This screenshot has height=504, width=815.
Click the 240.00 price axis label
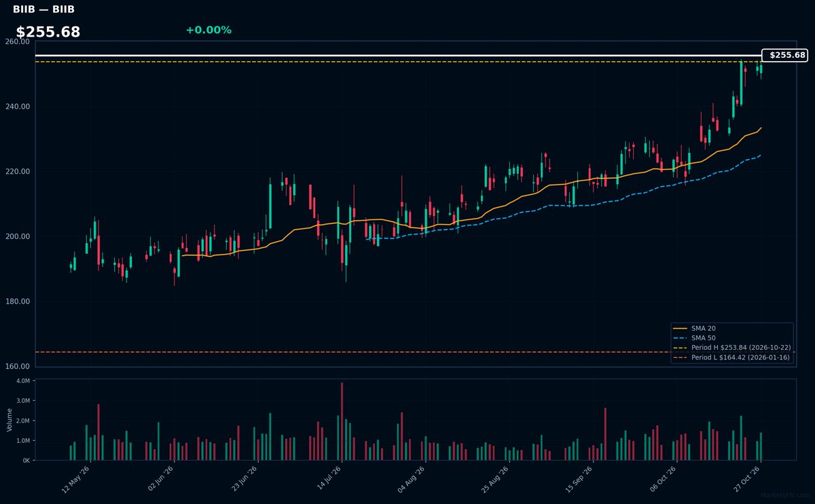click(17, 107)
